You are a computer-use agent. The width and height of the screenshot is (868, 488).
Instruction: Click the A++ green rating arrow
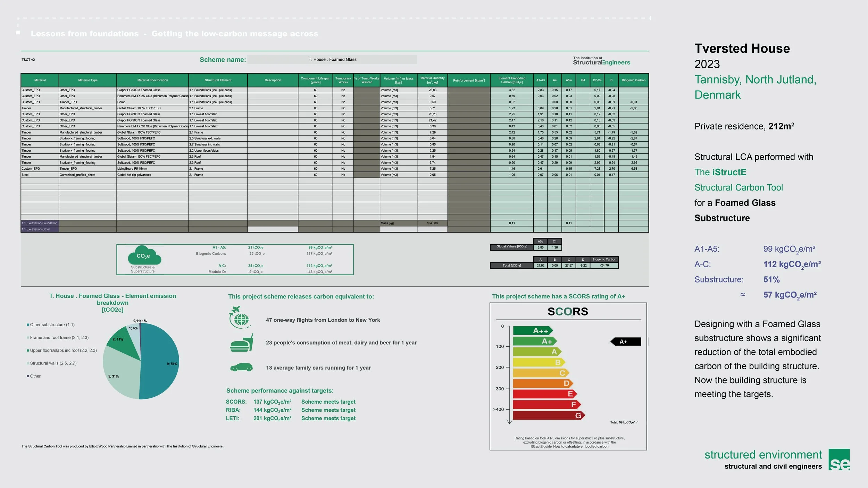pyautogui.click(x=533, y=330)
